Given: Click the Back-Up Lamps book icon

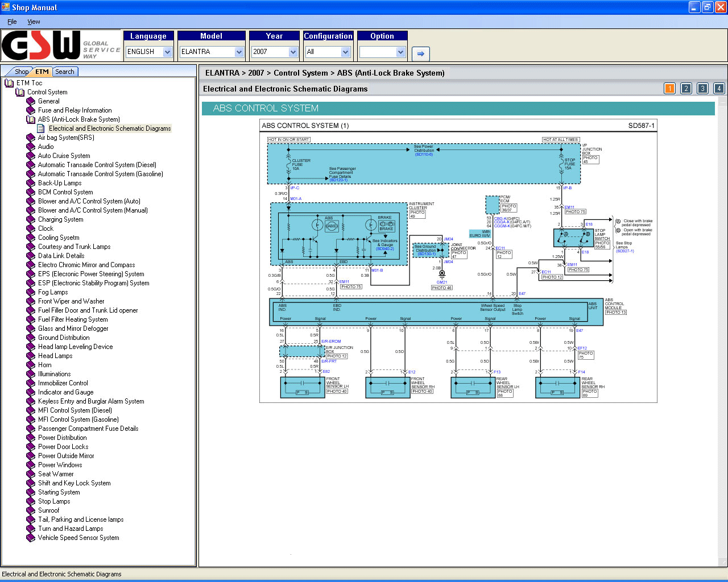Looking at the screenshot, I should point(31,183).
